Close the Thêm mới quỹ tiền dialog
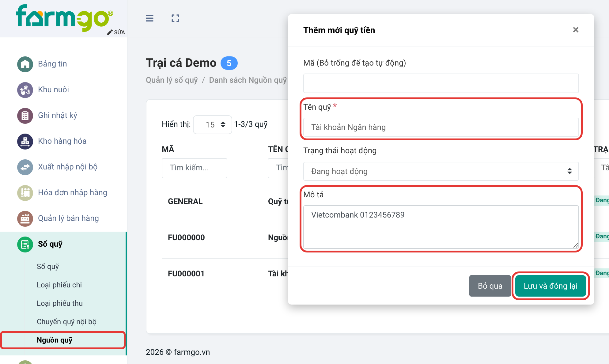 tap(576, 30)
